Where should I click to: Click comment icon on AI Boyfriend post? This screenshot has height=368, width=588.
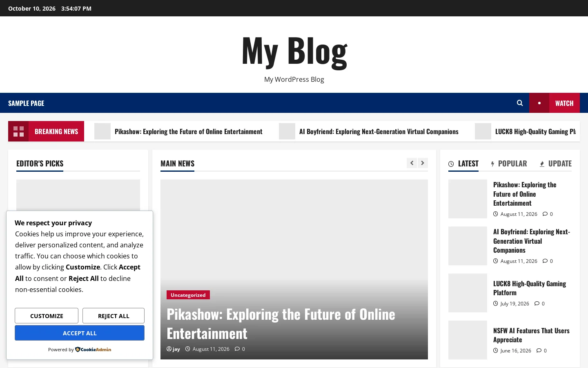point(545,261)
